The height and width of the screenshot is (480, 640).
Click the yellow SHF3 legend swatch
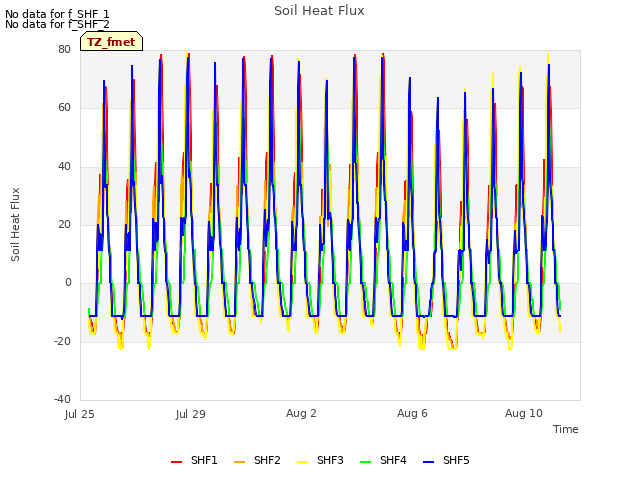(x=302, y=462)
